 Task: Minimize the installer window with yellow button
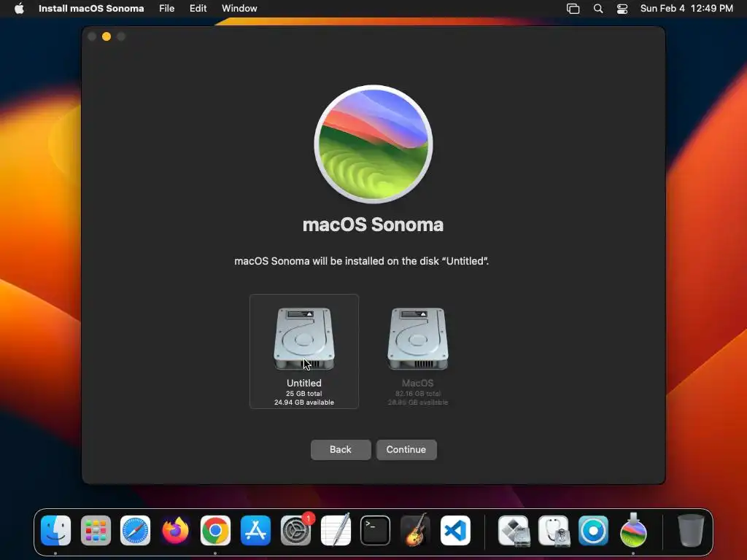point(107,36)
